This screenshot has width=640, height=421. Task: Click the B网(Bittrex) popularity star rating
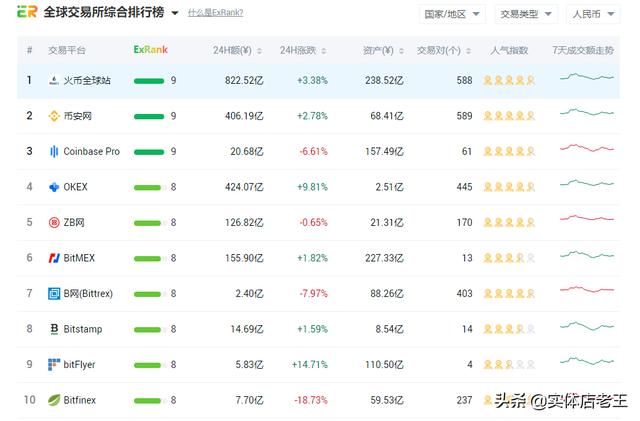point(509,294)
